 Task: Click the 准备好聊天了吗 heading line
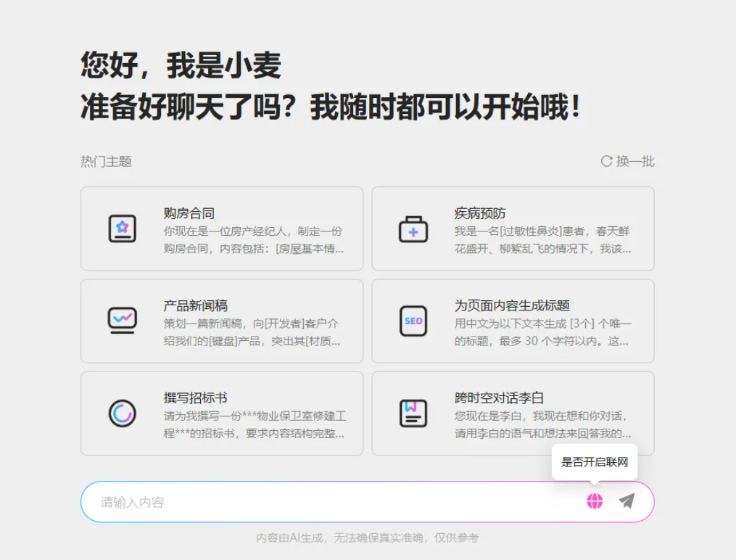[x=331, y=107]
